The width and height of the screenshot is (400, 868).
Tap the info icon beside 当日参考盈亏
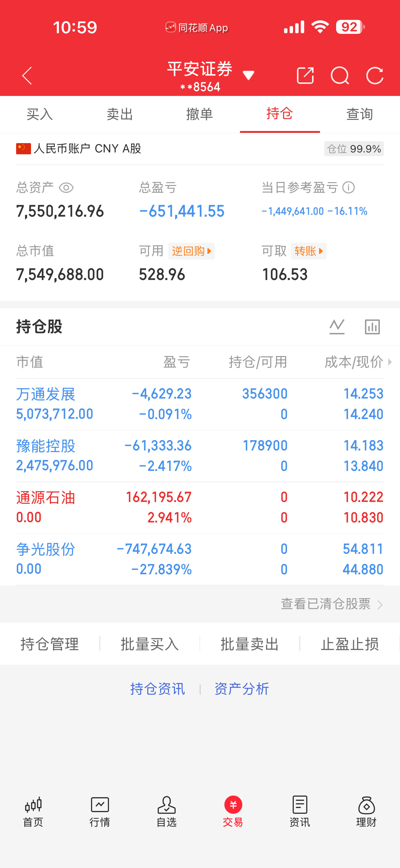[x=349, y=187]
